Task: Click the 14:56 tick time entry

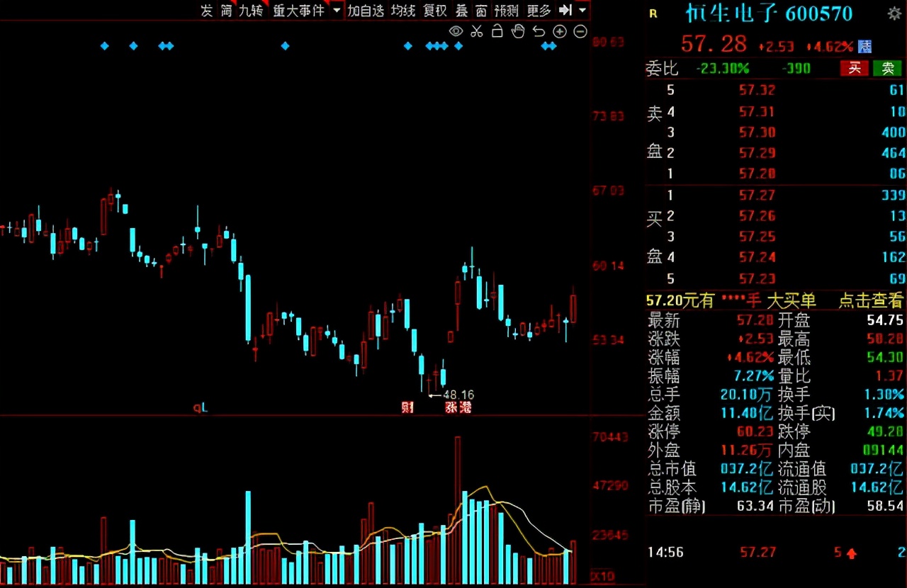Action: pyautogui.click(x=665, y=552)
